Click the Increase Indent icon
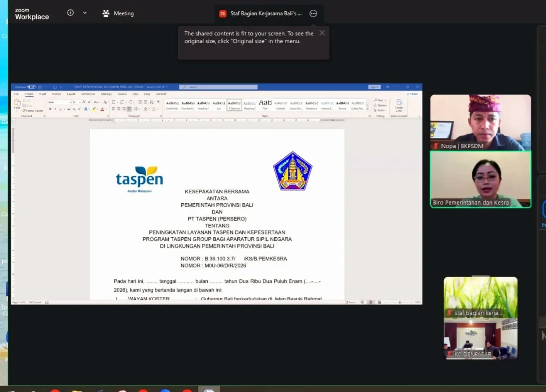This screenshot has width=546, height=392. click(145, 102)
